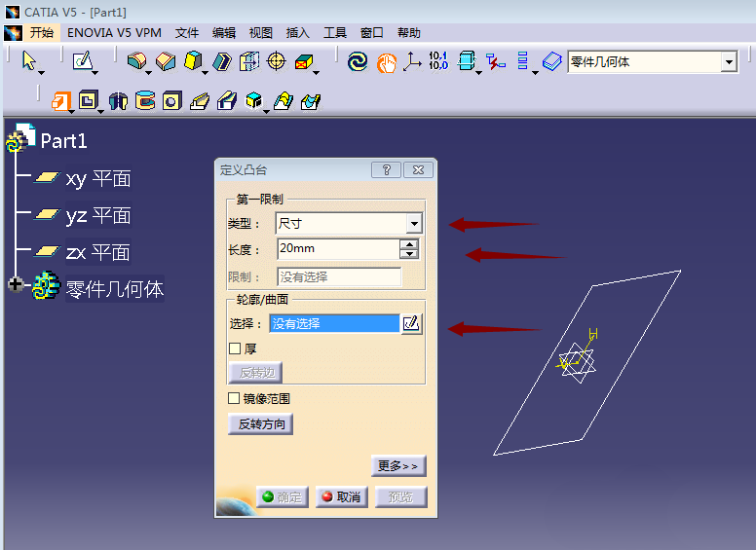
Task: Click the 10.1/10.0 update icon in toolbar
Action: click(x=438, y=61)
